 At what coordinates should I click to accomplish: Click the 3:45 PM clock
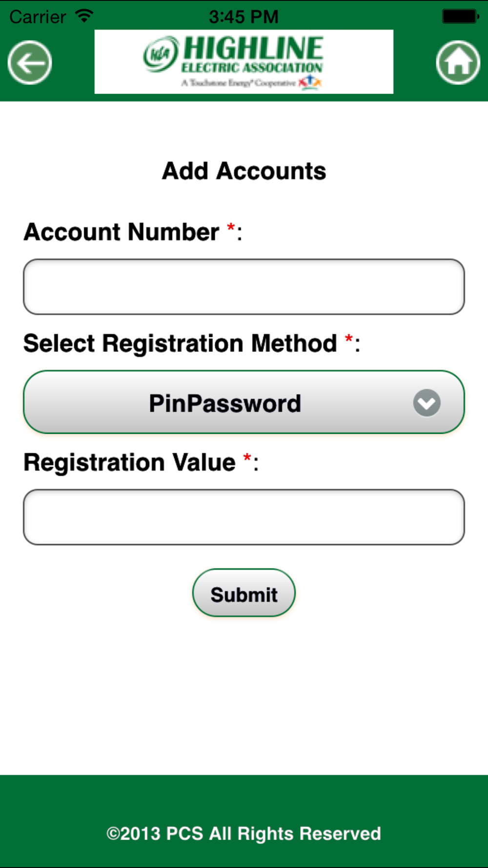[244, 17]
